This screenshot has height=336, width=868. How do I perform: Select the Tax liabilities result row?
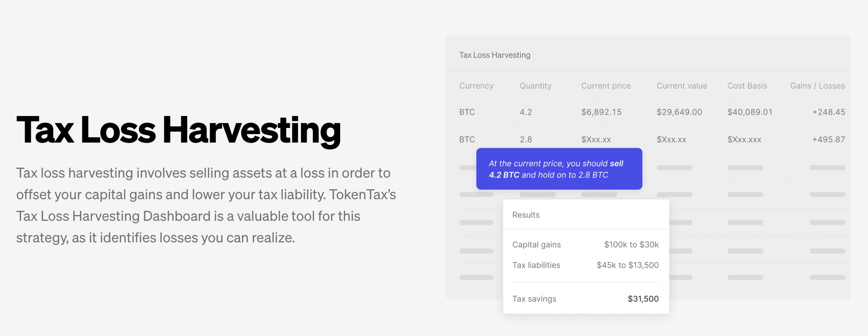pyautogui.click(x=586, y=265)
